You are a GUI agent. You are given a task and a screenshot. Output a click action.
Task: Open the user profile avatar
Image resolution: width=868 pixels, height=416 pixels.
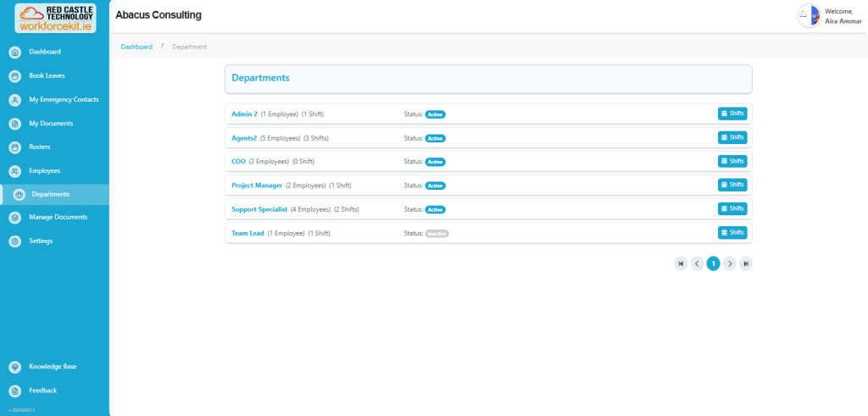click(809, 15)
